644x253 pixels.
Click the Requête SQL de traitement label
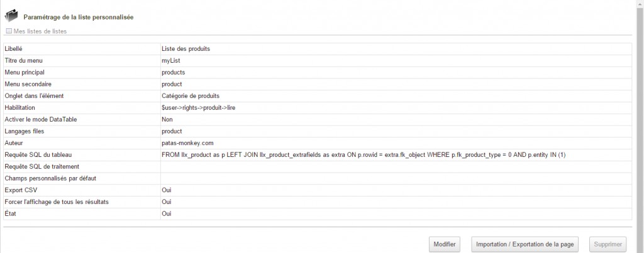41,166
